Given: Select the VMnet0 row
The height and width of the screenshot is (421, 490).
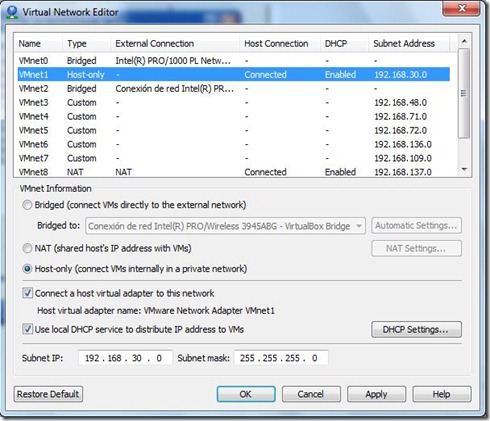Looking at the screenshot, I should (x=233, y=61).
